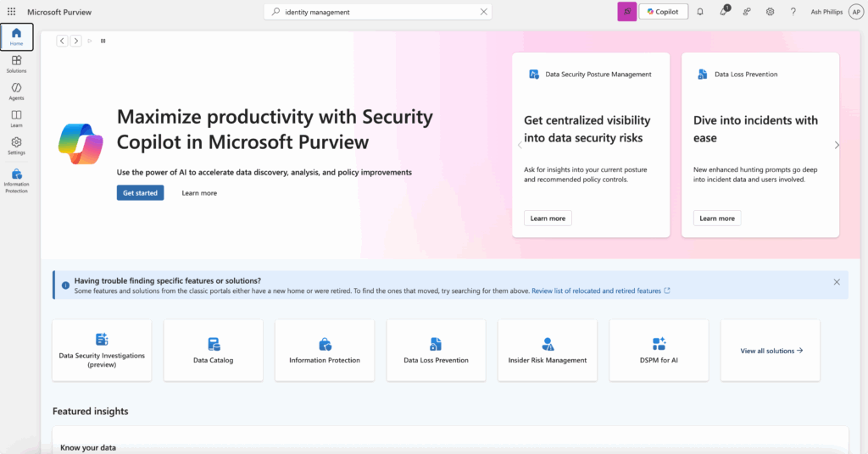Screen dimensions: 868x454
Task: Pause the banner carousel rotation
Action: point(103,41)
